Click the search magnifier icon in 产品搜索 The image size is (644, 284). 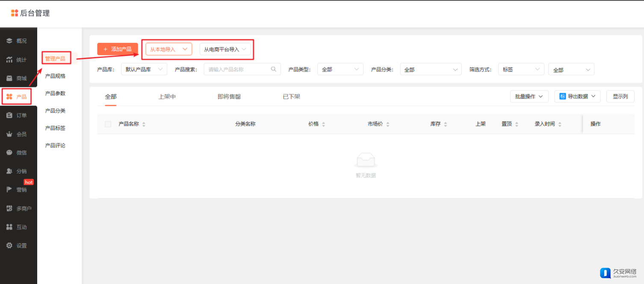pos(274,69)
